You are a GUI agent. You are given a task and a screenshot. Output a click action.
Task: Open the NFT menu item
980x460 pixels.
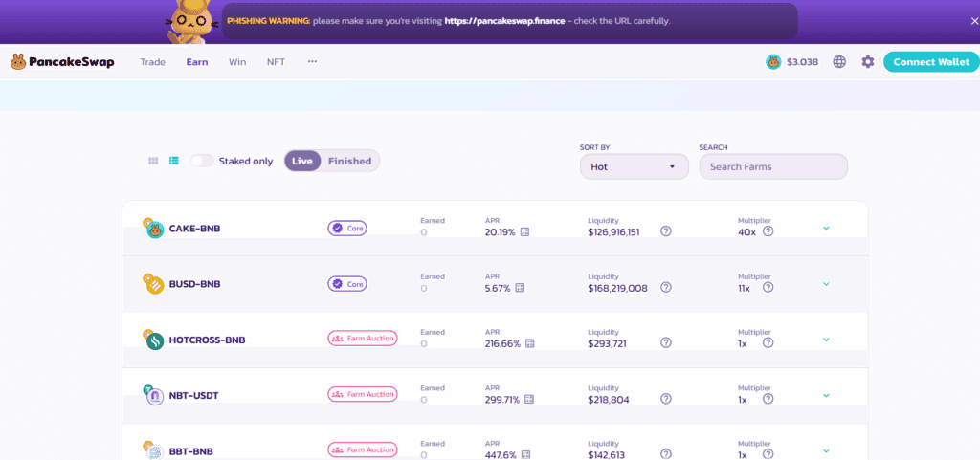pos(276,62)
